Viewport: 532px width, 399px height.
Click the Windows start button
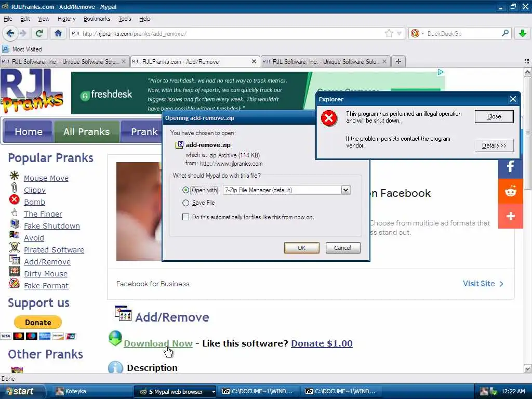click(x=22, y=392)
